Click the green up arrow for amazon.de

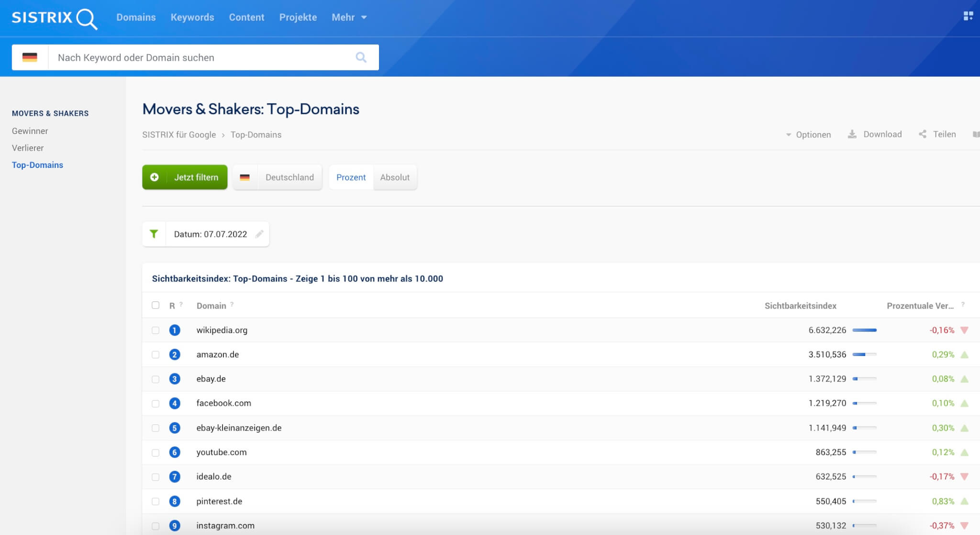click(964, 355)
